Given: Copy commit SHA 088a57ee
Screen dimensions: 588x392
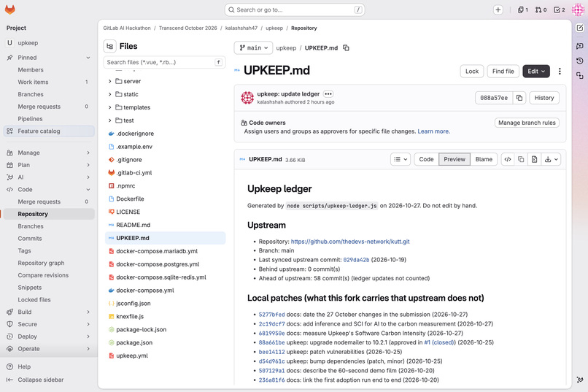Looking at the screenshot, I should coord(519,98).
